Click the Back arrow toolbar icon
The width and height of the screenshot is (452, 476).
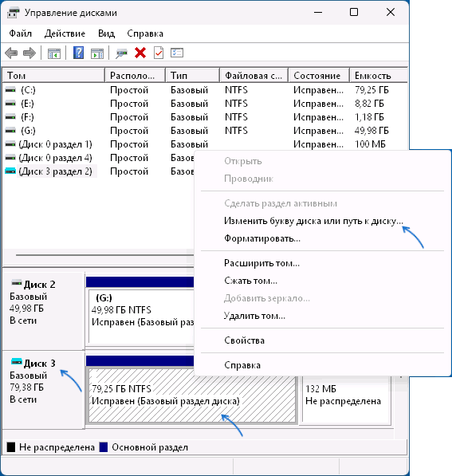pyautogui.click(x=11, y=53)
